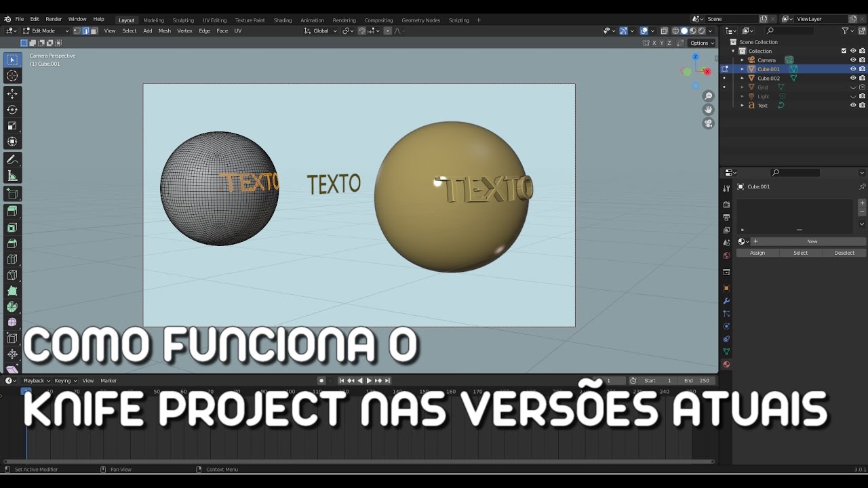The width and height of the screenshot is (868, 488).
Task: Pick the Knife tool
Action: point(12,275)
